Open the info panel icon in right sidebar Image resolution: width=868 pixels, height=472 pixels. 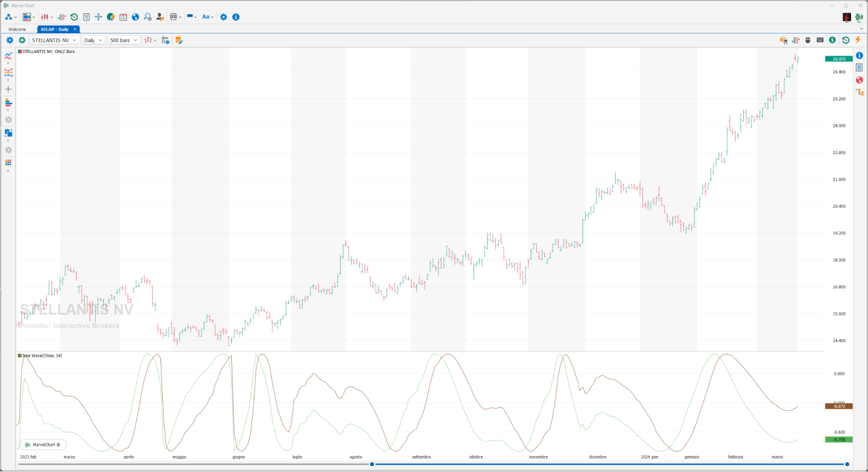point(859,55)
